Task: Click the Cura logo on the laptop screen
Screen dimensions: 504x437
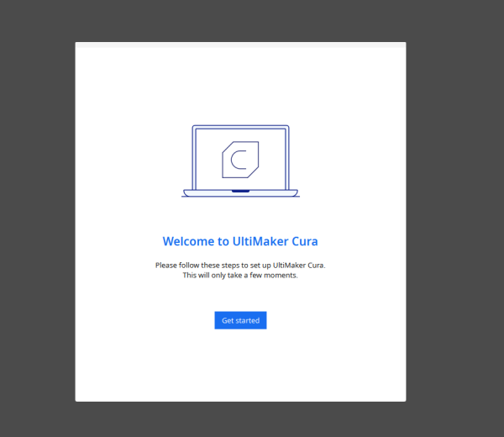Action: 240,160
